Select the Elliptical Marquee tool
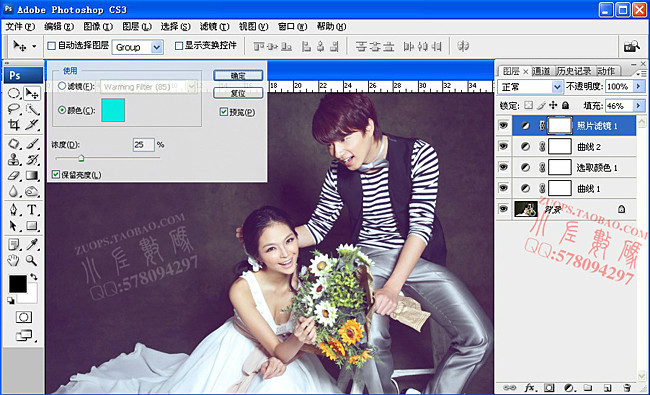 click(x=14, y=93)
